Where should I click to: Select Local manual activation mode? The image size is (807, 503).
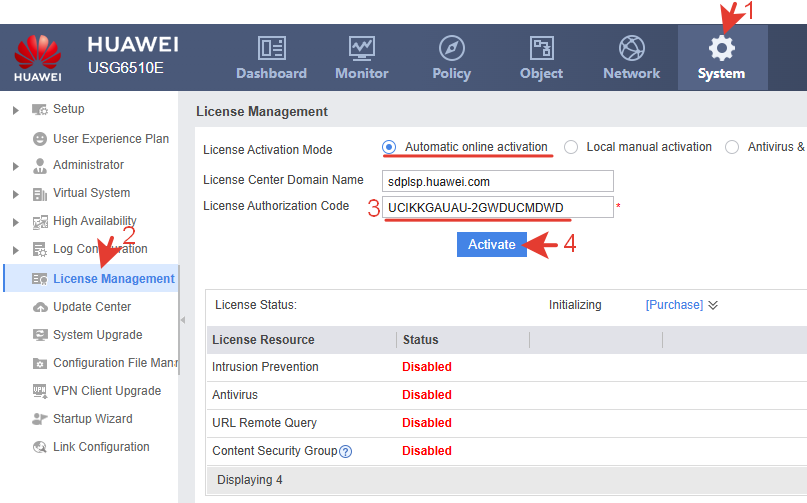click(x=571, y=147)
